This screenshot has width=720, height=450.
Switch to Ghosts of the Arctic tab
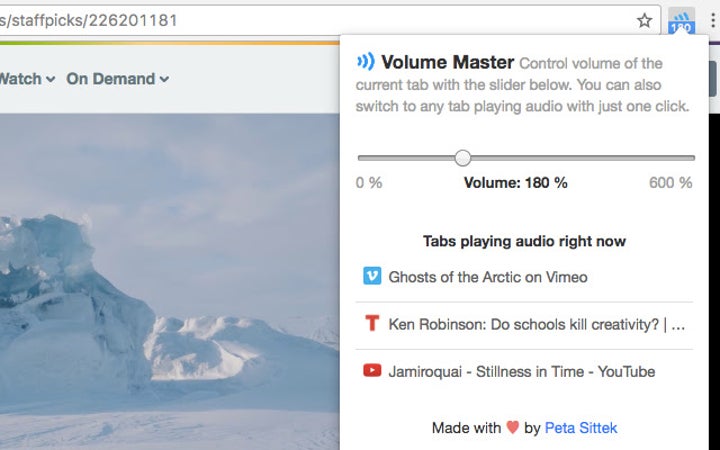[488, 277]
